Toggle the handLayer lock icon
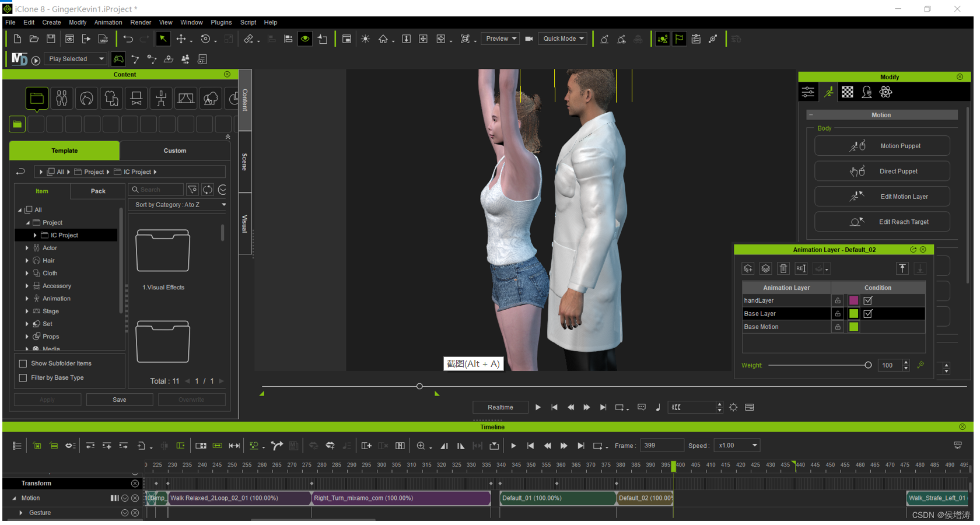 838,300
